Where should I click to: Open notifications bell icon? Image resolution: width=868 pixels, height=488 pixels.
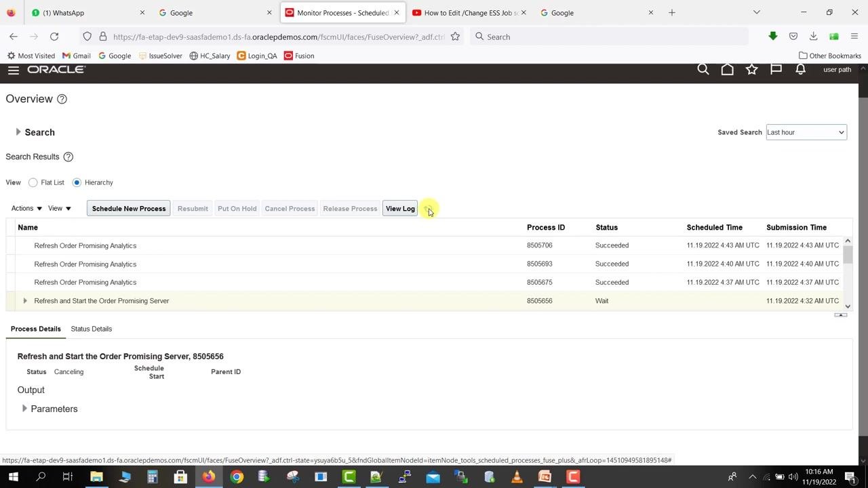pyautogui.click(x=801, y=69)
